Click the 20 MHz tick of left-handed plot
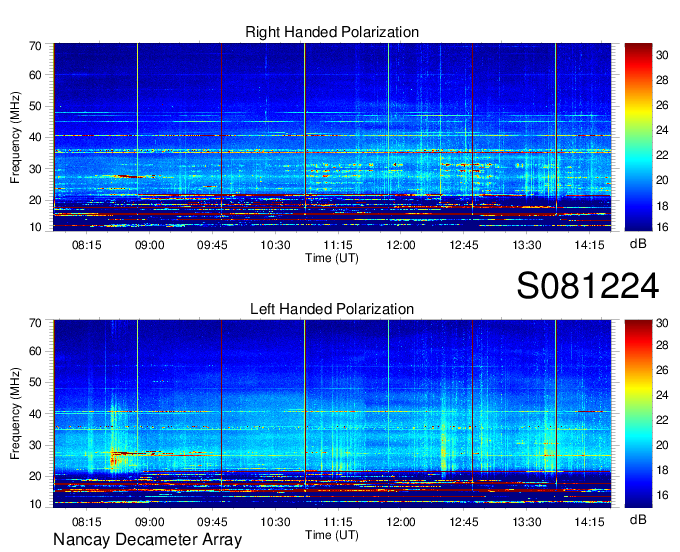Image resolution: width=680 pixels, height=552 pixels. click(35, 476)
